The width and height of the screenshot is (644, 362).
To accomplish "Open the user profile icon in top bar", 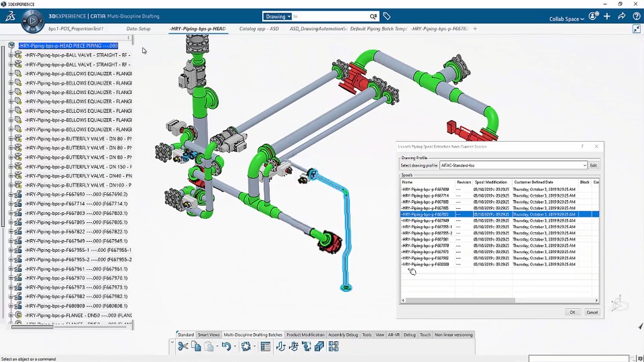I will [x=593, y=16].
